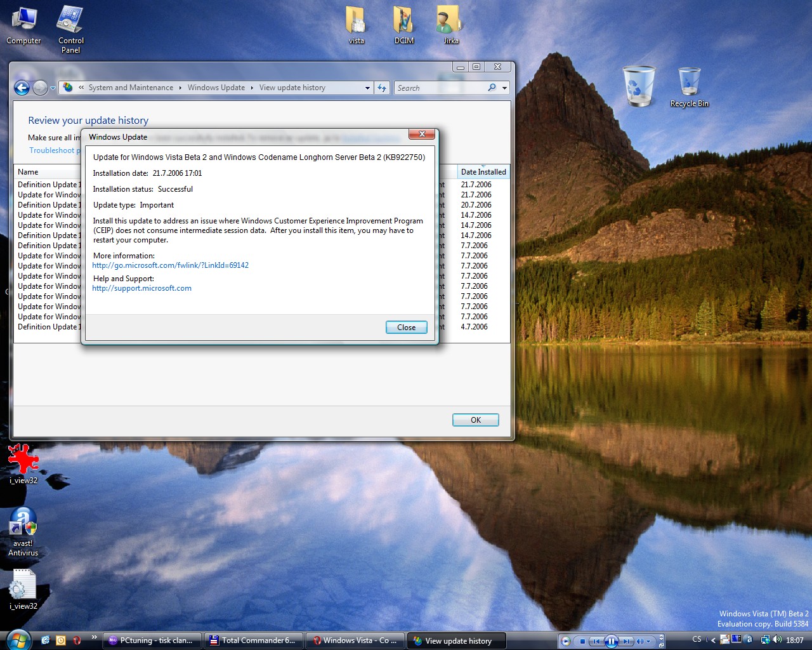The height and width of the screenshot is (650, 812).
Task: Open address bar history dropdown
Action: coord(367,88)
